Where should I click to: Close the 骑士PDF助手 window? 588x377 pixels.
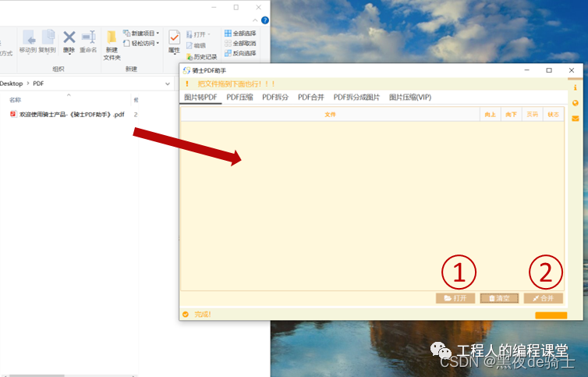click(x=572, y=70)
